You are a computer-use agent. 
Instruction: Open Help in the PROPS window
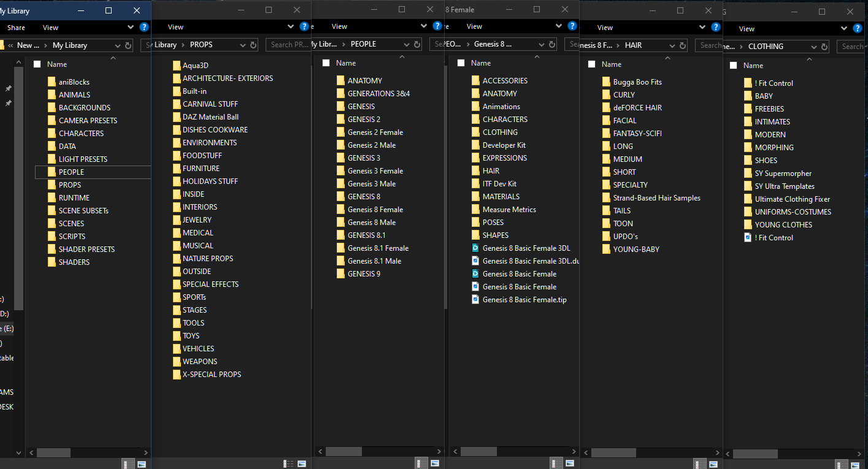coord(305,26)
